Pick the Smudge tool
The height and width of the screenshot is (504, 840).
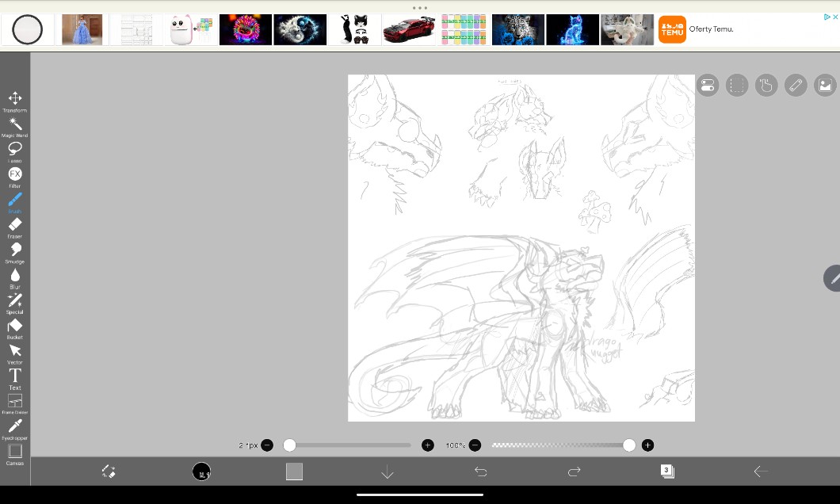(x=15, y=250)
